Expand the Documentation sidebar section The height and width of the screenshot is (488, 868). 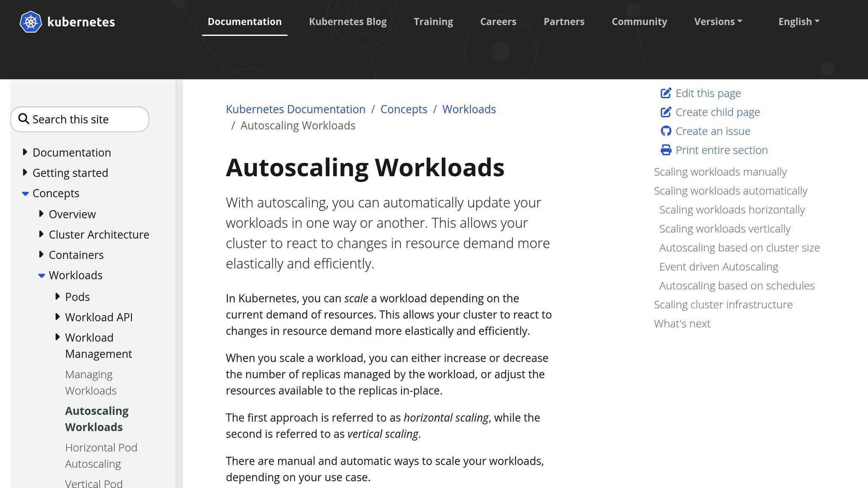pyautogui.click(x=25, y=152)
